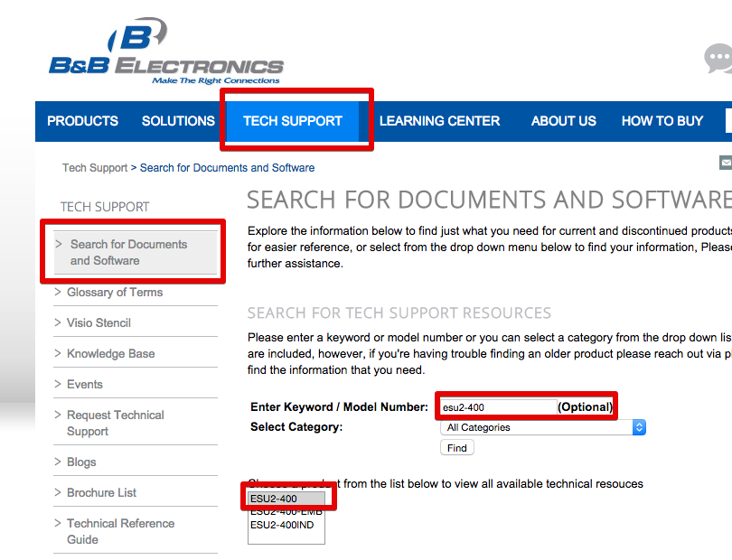
Task: Open the PRODUCTS menu
Action: (x=82, y=121)
